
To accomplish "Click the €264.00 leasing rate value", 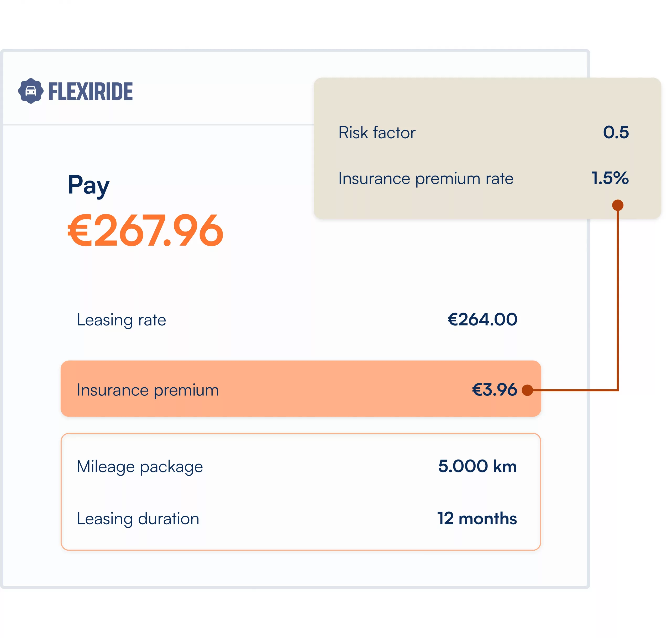I will coord(482,320).
